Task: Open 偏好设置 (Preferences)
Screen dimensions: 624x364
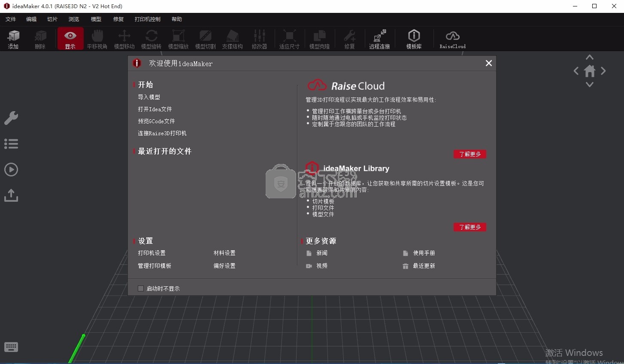Action: [x=224, y=266]
